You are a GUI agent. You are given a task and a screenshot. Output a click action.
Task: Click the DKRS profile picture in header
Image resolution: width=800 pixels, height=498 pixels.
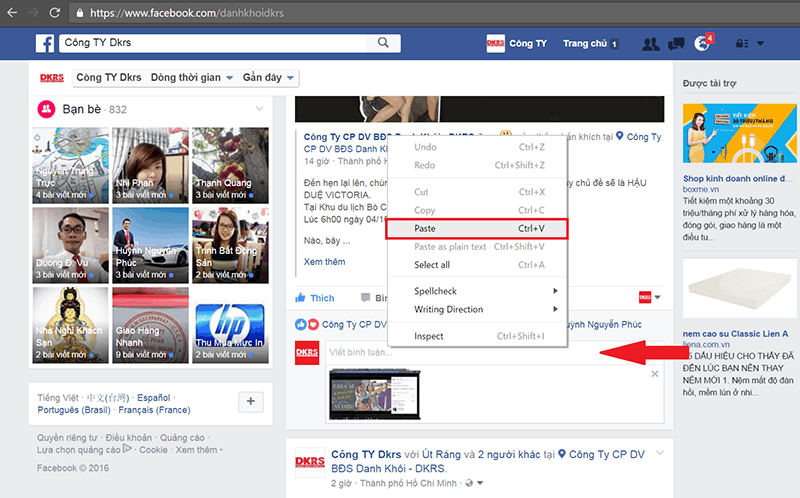pyautogui.click(x=495, y=43)
